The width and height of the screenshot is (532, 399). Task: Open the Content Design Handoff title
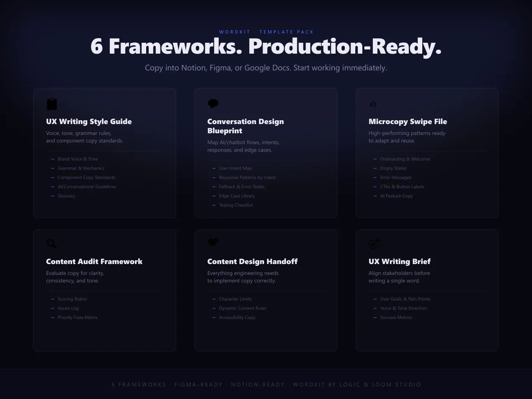click(x=252, y=262)
